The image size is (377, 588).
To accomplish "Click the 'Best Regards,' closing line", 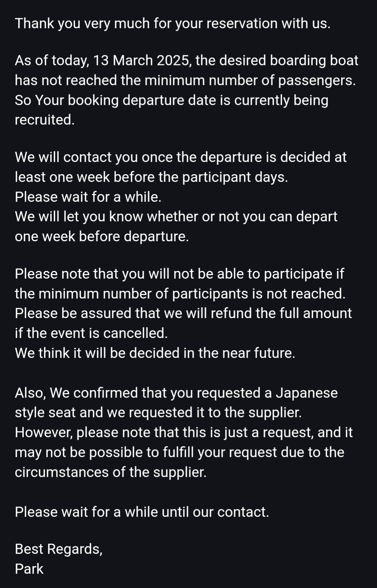I will tap(59, 549).
